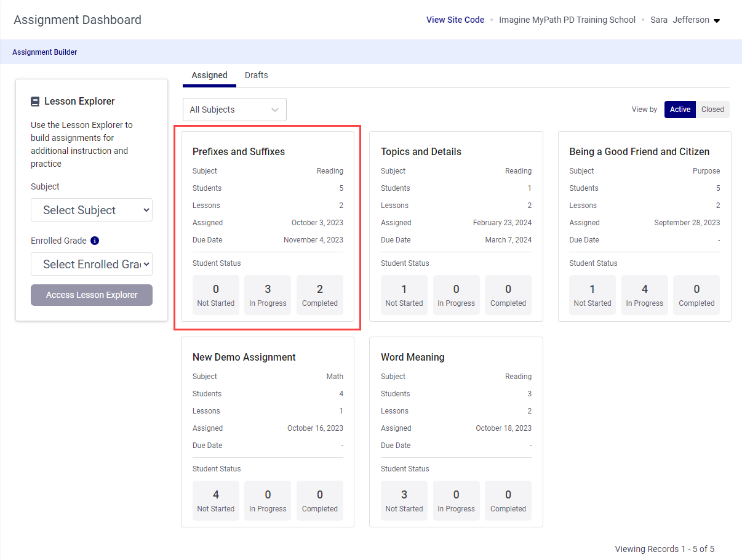Click the Lesson Explorer book icon
Screen dimensions: 742x560
35,101
